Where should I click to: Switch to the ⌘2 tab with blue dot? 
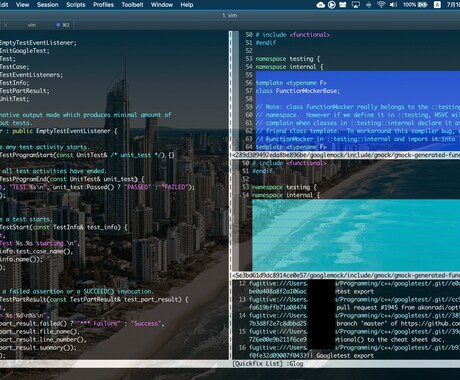[63, 25]
